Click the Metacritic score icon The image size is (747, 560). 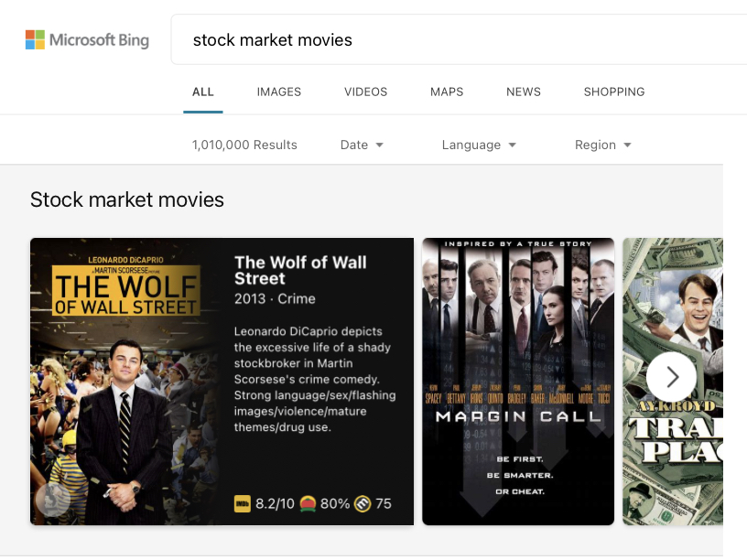point(363,503)
